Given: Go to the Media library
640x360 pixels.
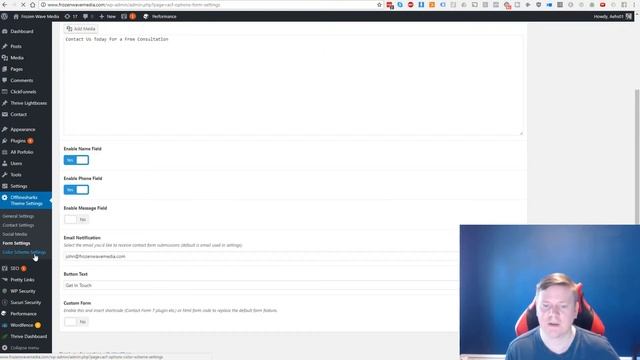Looking at the screenshot, I should (17, 58).
